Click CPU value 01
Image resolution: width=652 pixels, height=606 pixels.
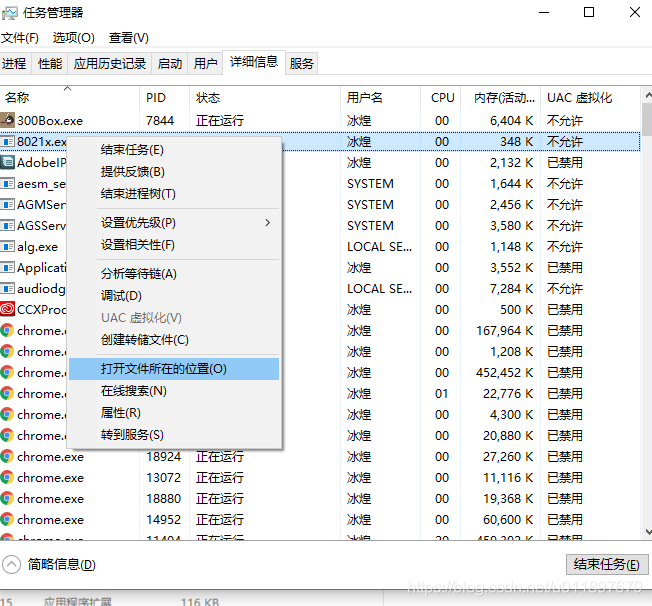[442, 393]
